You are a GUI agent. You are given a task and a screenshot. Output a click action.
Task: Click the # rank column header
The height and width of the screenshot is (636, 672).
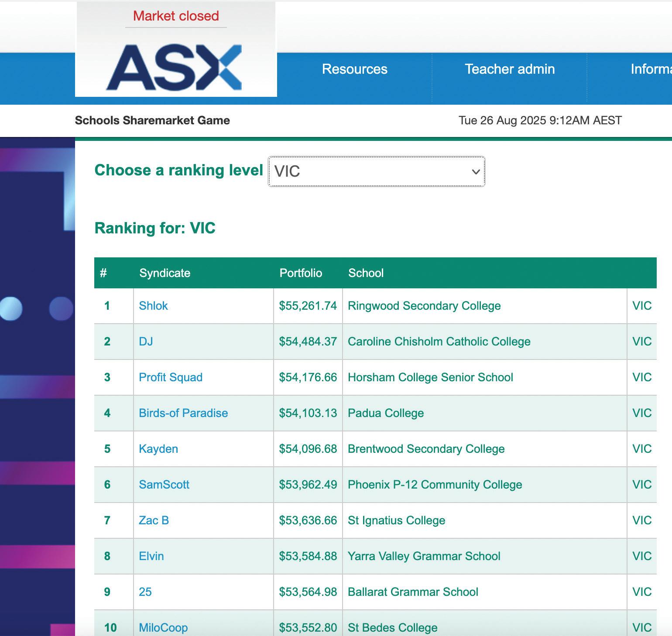pos(103,273)
